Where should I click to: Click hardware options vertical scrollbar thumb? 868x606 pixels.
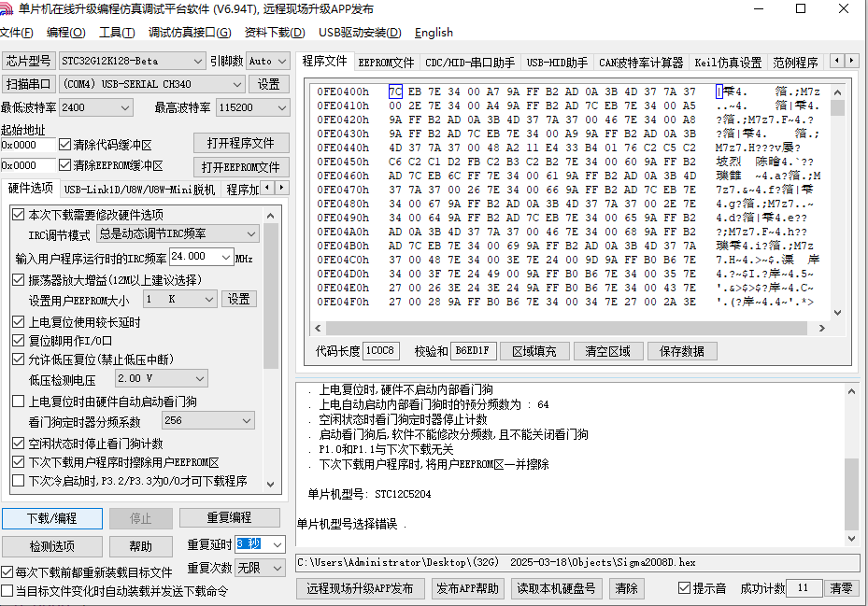tap(271, 297)
